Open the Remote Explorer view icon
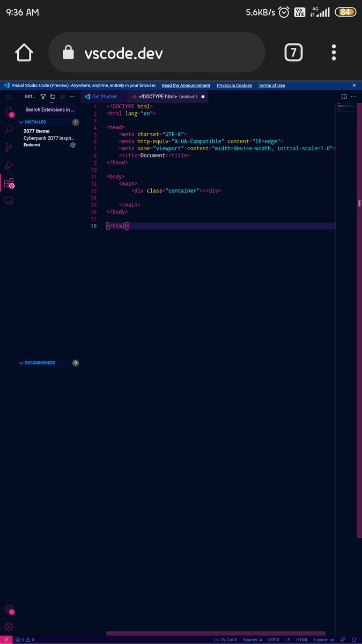 point(9,201)
